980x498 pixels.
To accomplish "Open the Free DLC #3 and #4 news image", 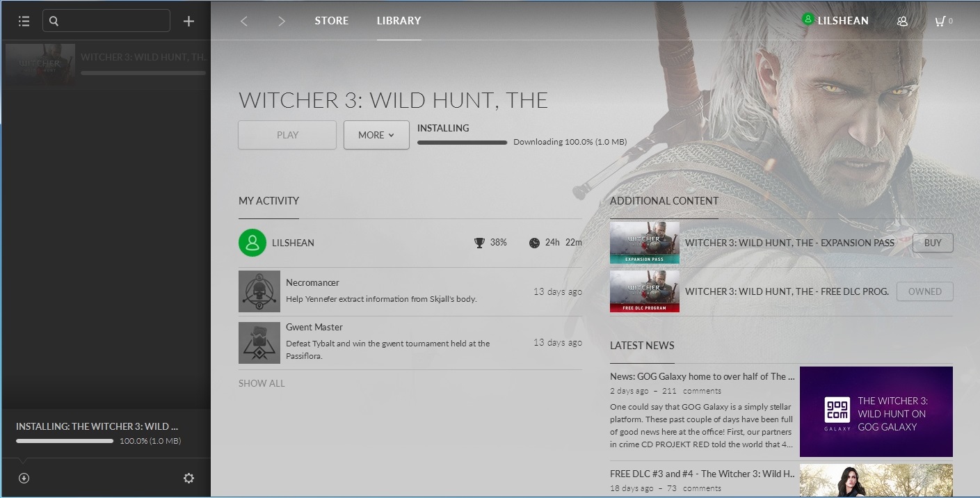I will 876,481.
